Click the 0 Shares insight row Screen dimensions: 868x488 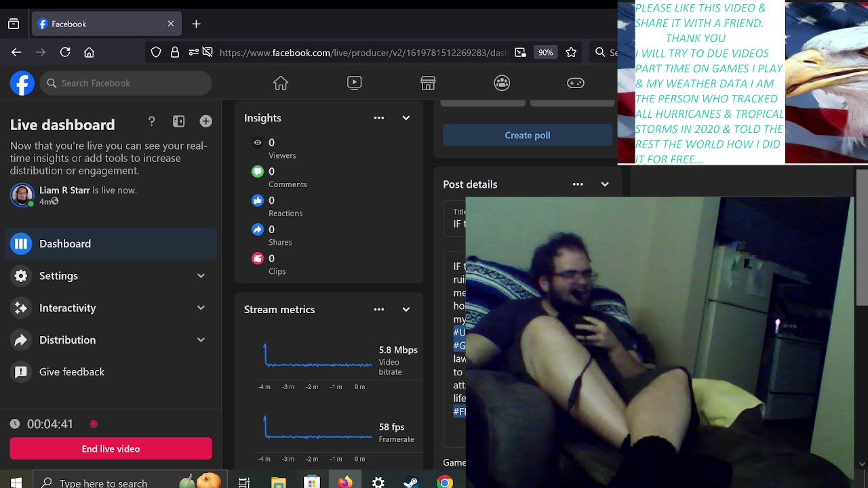click(x=273, y=235)
